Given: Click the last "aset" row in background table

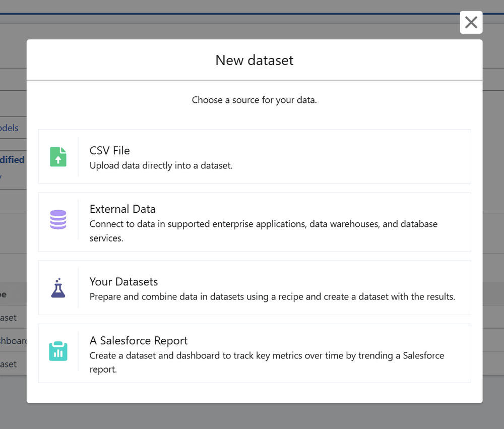Looking at the screenshot, I should (x=9, y=364).
